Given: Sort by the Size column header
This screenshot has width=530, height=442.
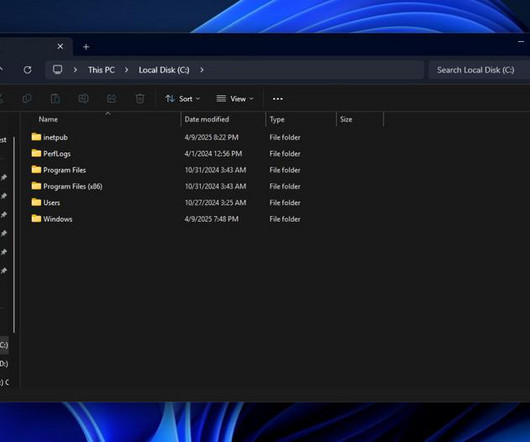Looking at the screenshot, I should [x=346, y=119].
